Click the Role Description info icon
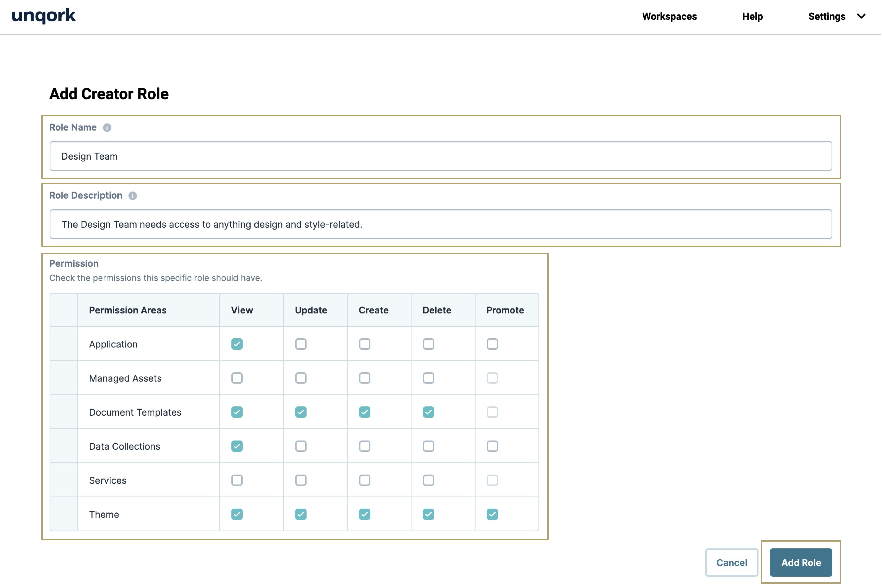 (x=133, y=196)
